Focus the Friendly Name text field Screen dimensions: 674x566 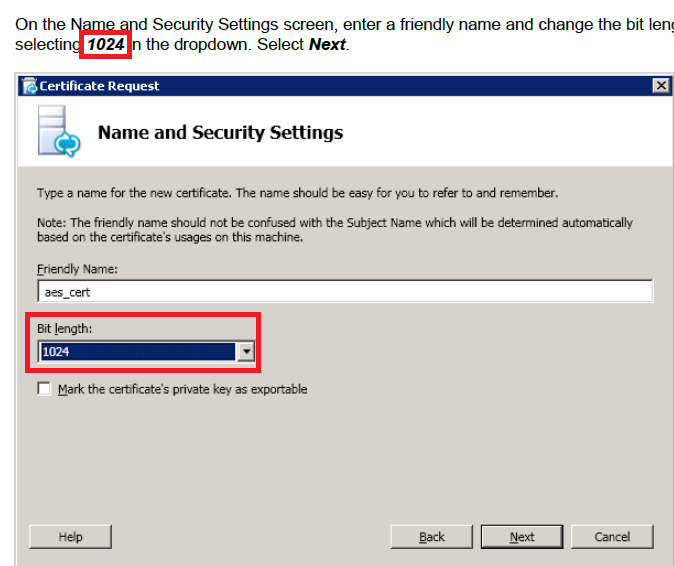tap(344, 291)
